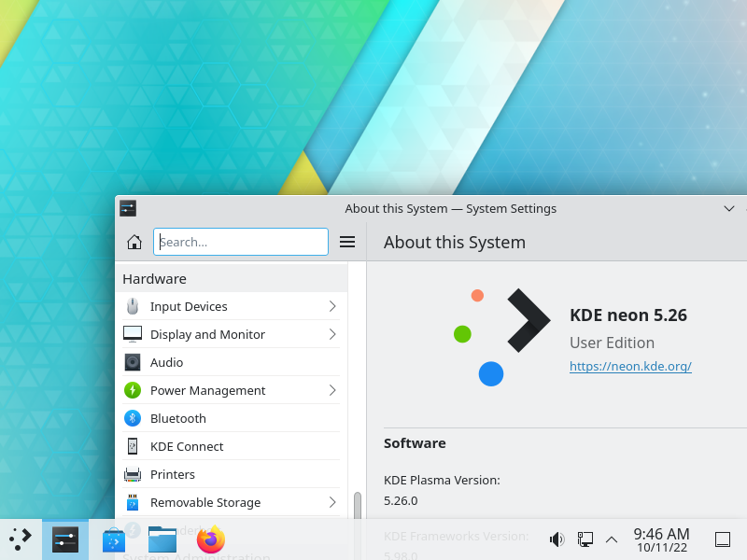Screen dimensions: 747x560
Task: Click the Hardware section header
Action: 232,278
